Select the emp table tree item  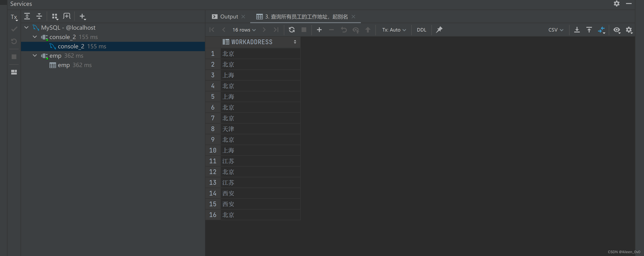[x=64, y=65]
